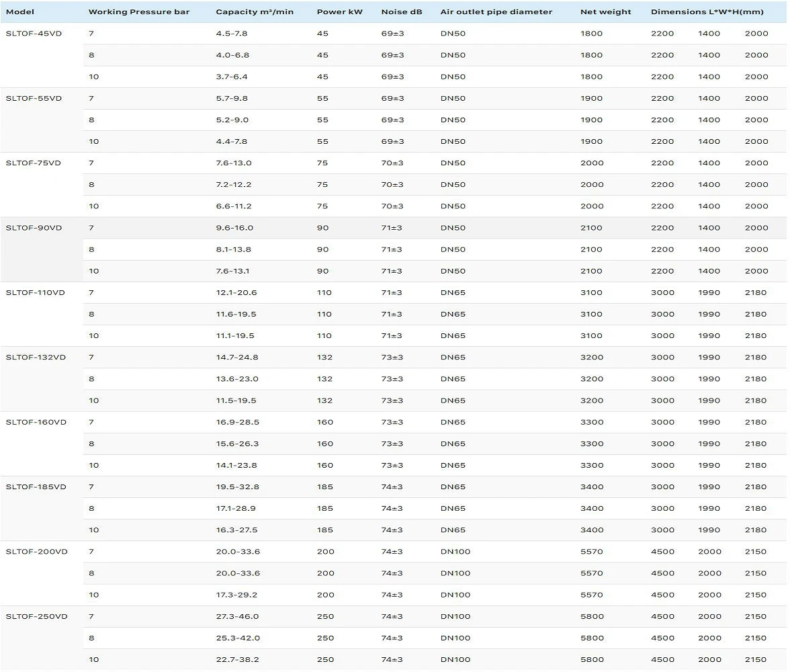The image size is (790, 672).
Task: Click capacity value 4.0-6.8
Action: [x=232, y=55]
